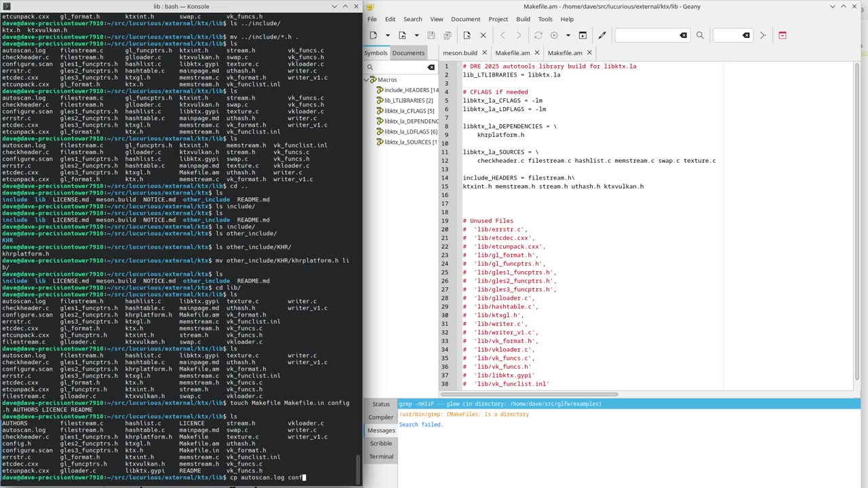The image size is (868, 488).
Task: Open the File menu
Action: [372, 19]
